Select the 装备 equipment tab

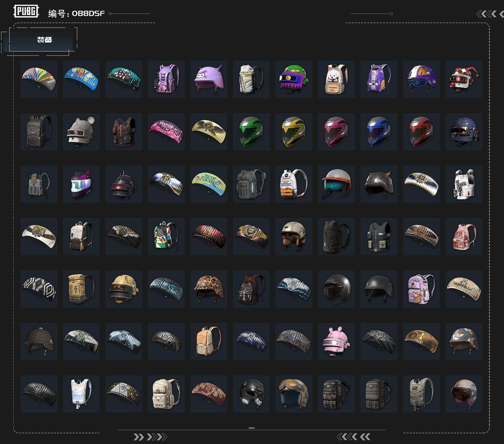[x=44, y=40]
